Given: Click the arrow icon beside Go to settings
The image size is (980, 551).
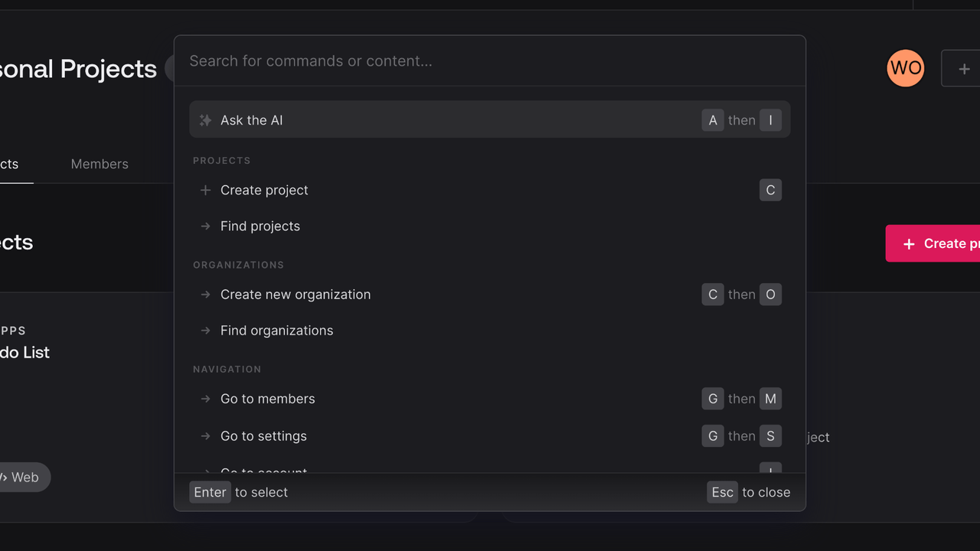Looking at the screenshot, I should click(205, 436).
